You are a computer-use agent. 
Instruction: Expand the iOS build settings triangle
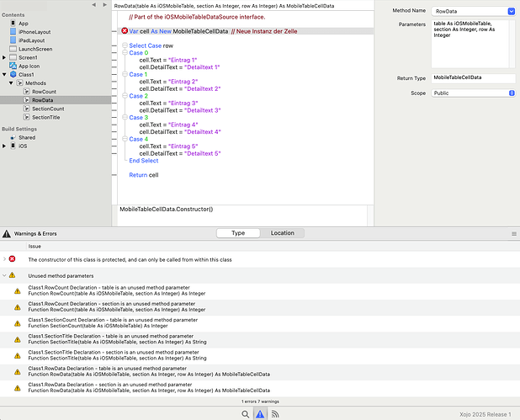click(4, 146)
